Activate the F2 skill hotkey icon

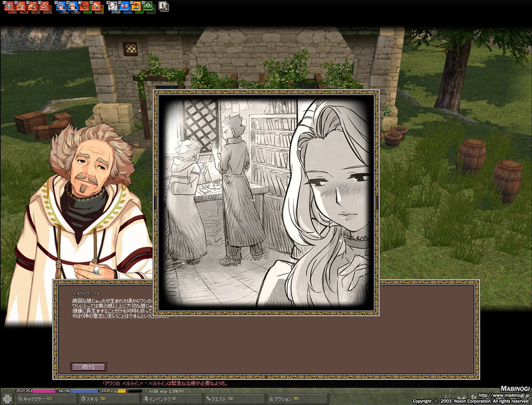tap(21, 6)
